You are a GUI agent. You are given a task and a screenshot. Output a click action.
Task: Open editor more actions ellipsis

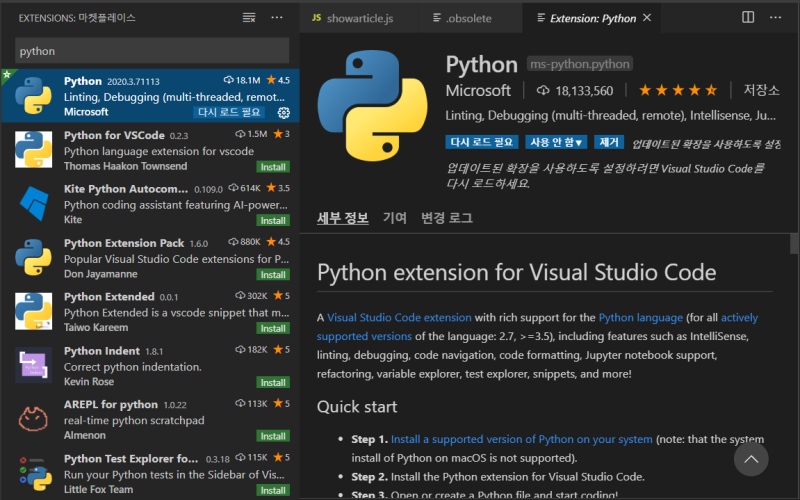click(776, 17)
